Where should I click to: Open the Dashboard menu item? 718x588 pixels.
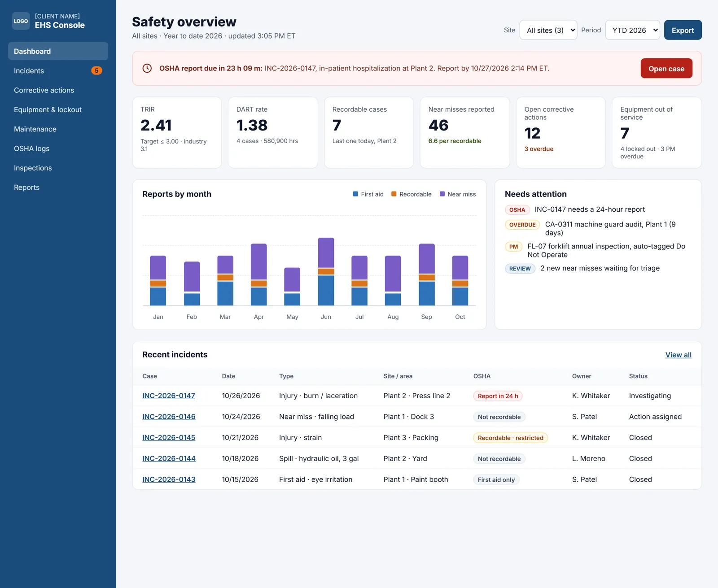pos(58,51)
